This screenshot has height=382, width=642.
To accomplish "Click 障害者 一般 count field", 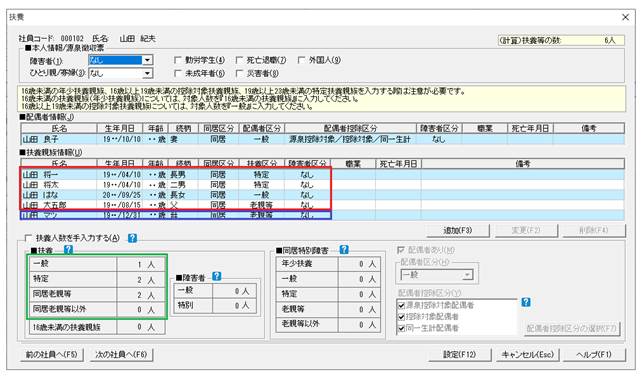I will coord(235,291).
